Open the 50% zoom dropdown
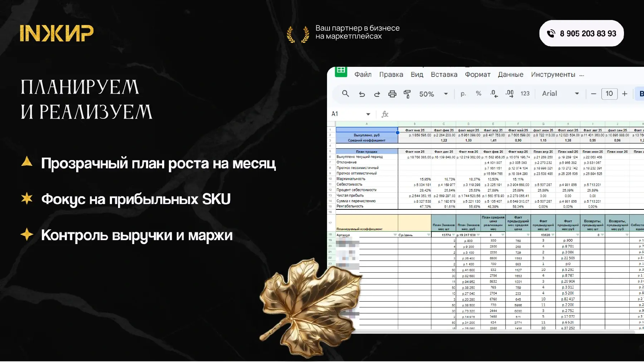644x362 pixels. click(x=446, y=94)
